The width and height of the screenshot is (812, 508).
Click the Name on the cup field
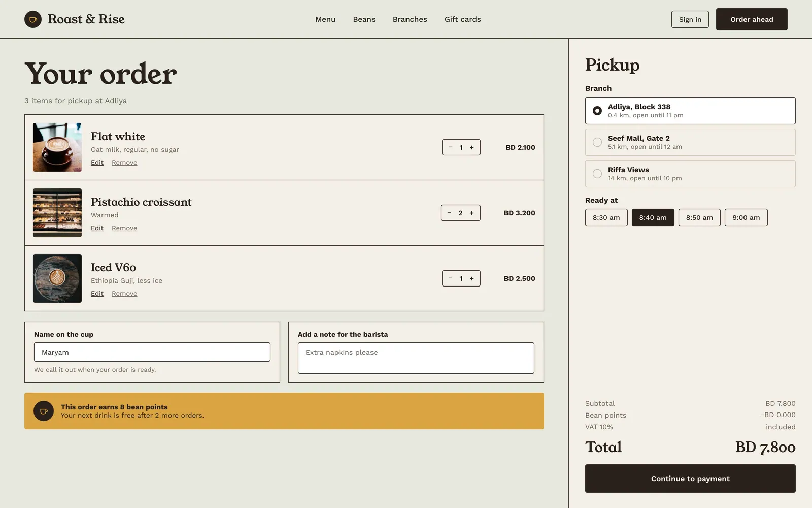152,352
